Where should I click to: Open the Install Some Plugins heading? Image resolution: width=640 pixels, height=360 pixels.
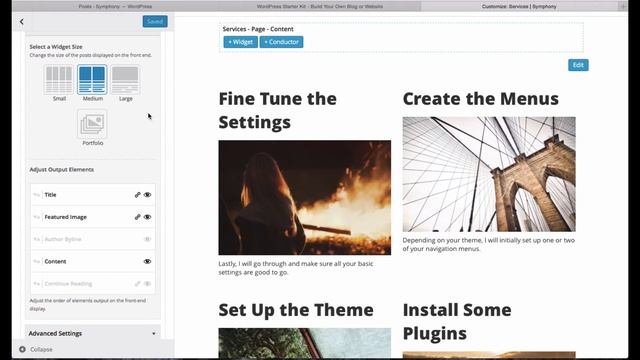click(x=457, y=322)
